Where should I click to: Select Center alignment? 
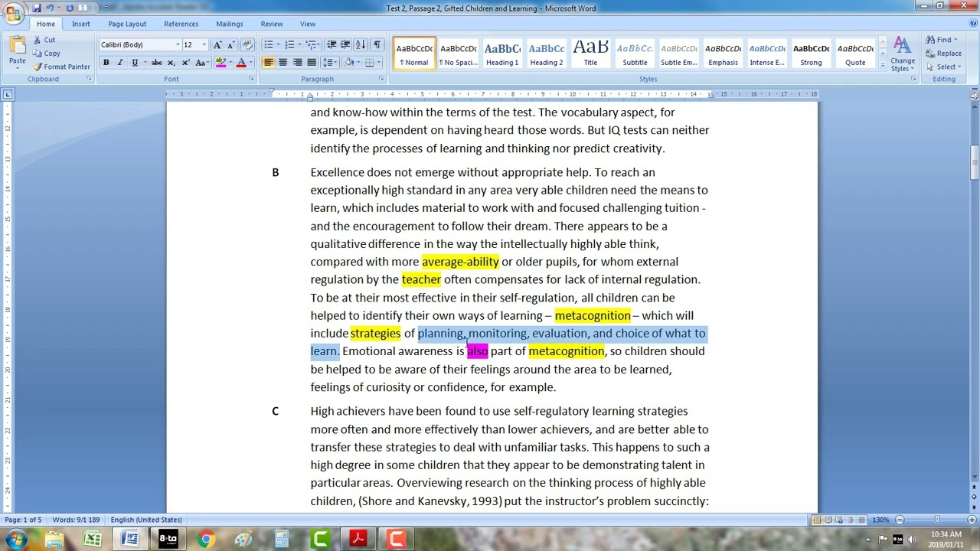pyautogui.click(x=283, y=63)
